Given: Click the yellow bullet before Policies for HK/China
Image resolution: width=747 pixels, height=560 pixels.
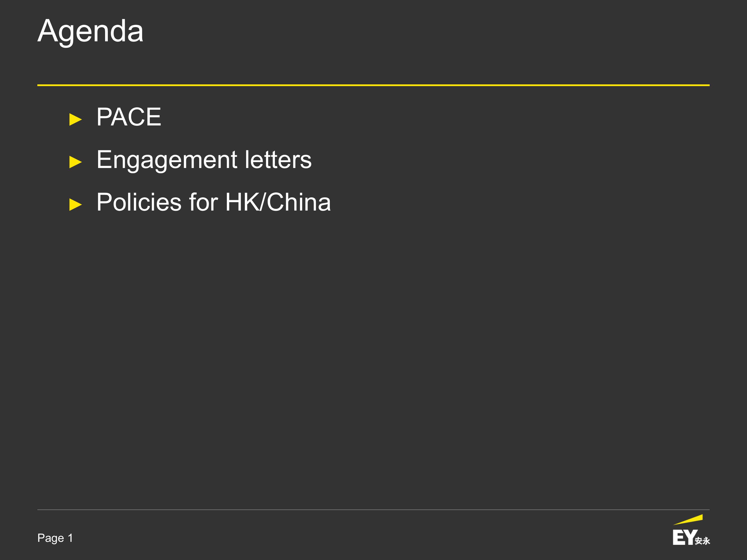Looking at the screenshot, I should click(x=76, y=205).
